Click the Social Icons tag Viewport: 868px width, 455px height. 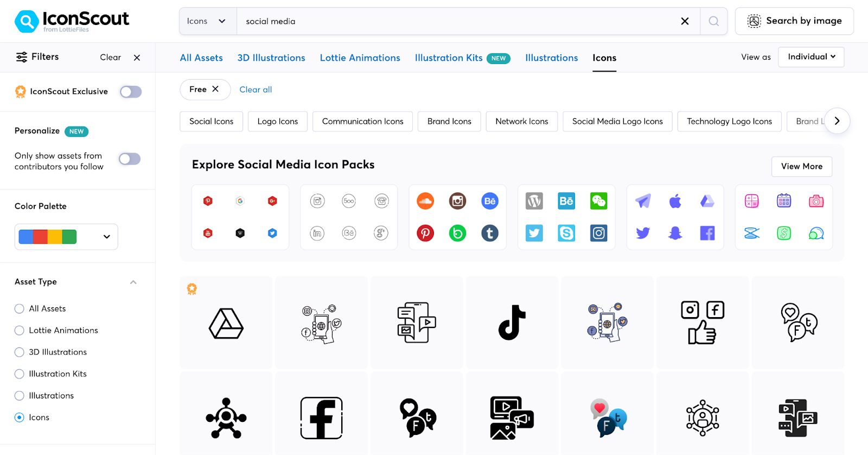(x=212, y=122)
